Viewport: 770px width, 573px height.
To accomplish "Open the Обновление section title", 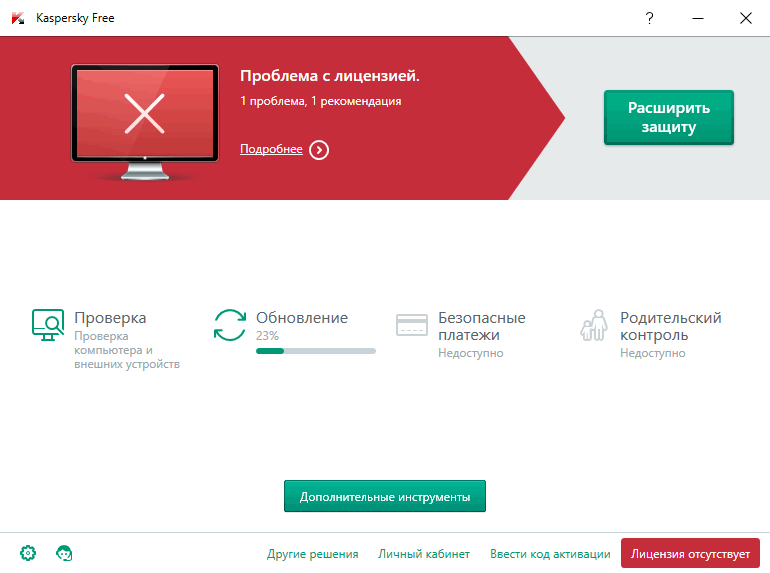I will [x=302, y=318].
